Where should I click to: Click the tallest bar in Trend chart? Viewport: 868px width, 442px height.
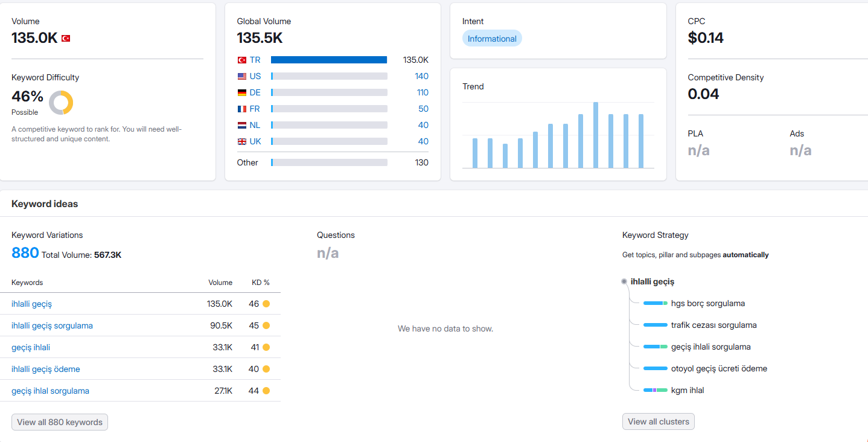pyautogui.click(x=596, y=135)
